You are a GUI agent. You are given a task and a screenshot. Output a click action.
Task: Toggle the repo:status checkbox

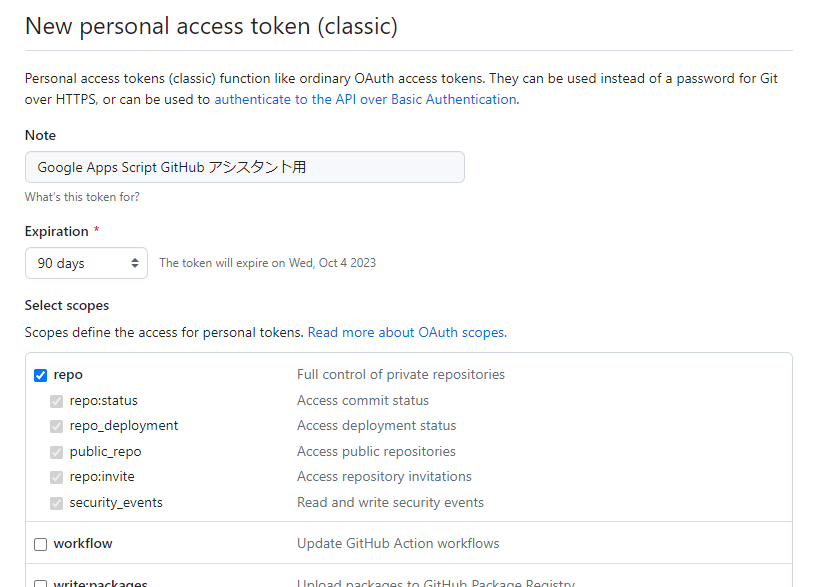pyautogui.click(x=57, y=401)
